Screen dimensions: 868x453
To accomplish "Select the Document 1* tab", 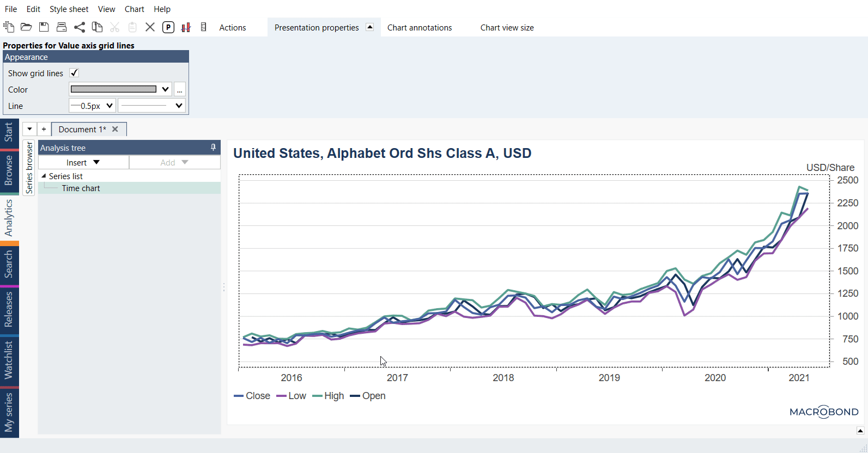I will click(x=82, y=129).
